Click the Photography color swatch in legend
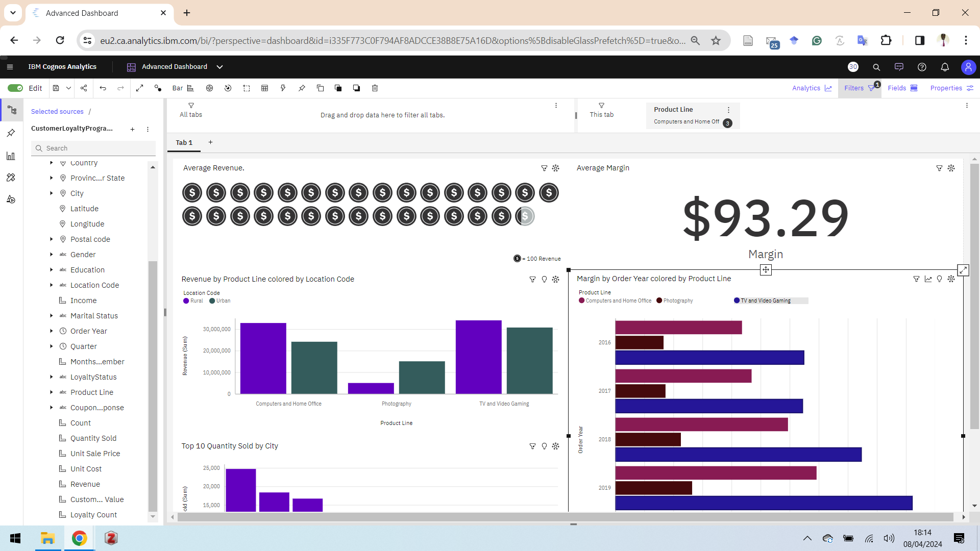Screen dimensions: 980x551 click(659, 300)
